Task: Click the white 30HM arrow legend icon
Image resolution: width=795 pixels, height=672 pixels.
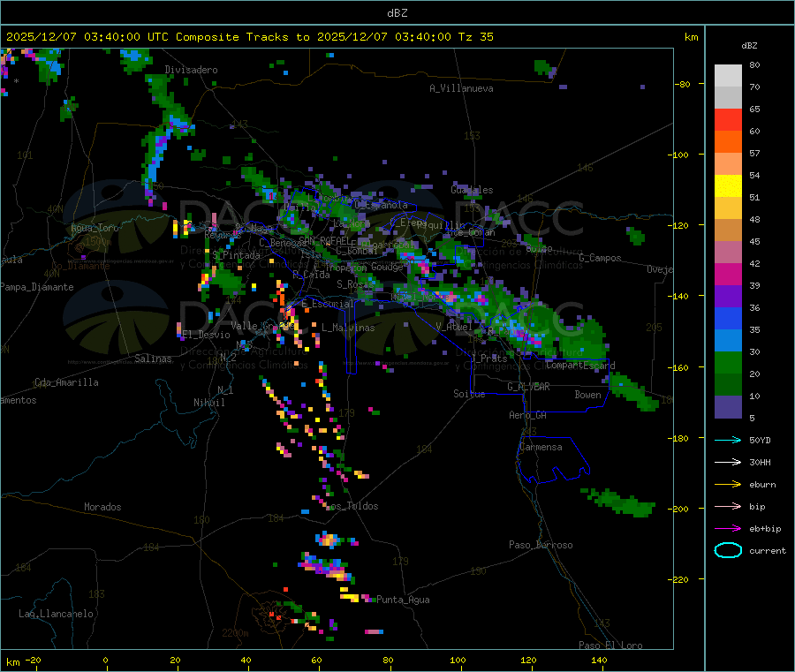Action: (x=728, y=462)
